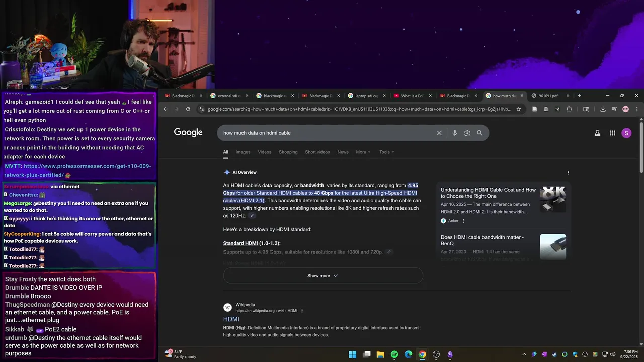This screenshot has width=644, height=362.
Task: Click the Chrome profile avatar in the toolbar
Action: 625,109
